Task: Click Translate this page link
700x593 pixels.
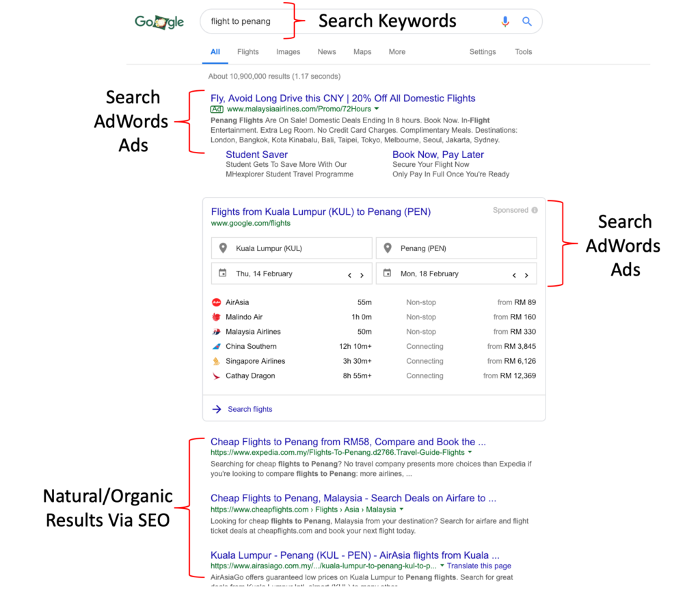Action: point(479,566)
